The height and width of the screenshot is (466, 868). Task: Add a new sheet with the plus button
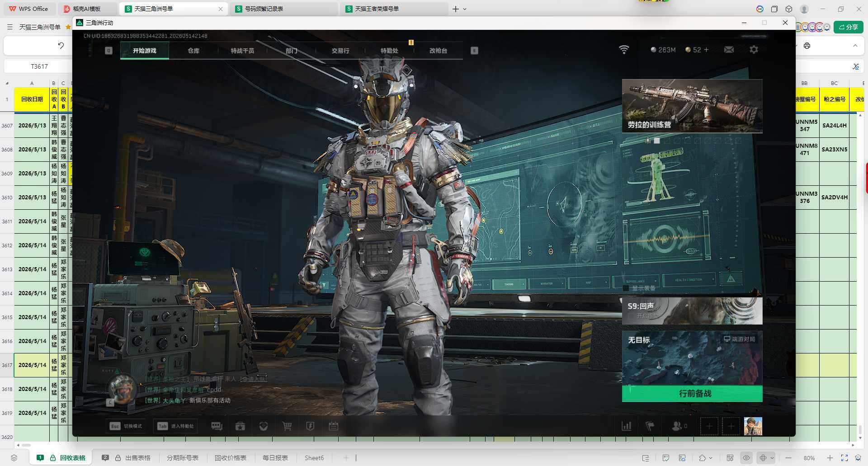pos(346,458)
